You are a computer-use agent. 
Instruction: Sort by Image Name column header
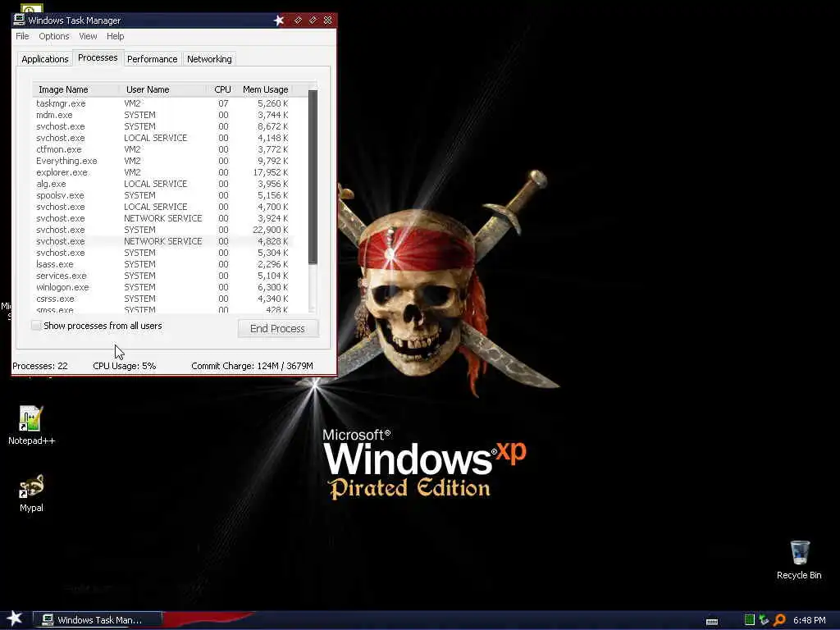[76, 89]
